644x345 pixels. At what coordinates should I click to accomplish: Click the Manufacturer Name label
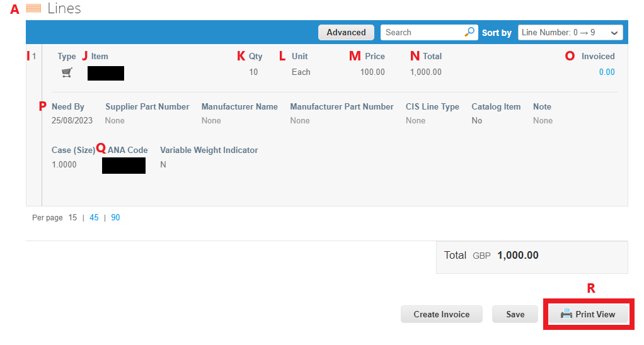click(239, 106)
